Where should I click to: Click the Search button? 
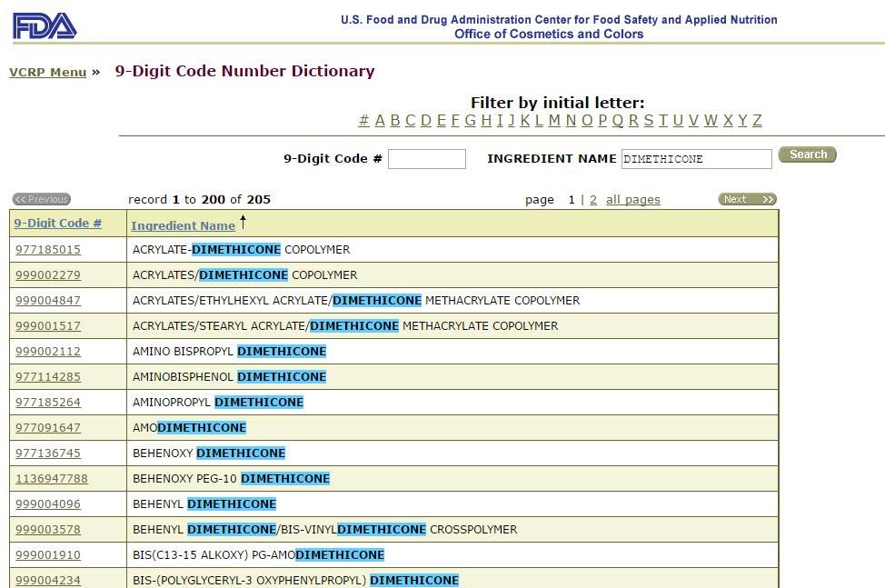807,154
